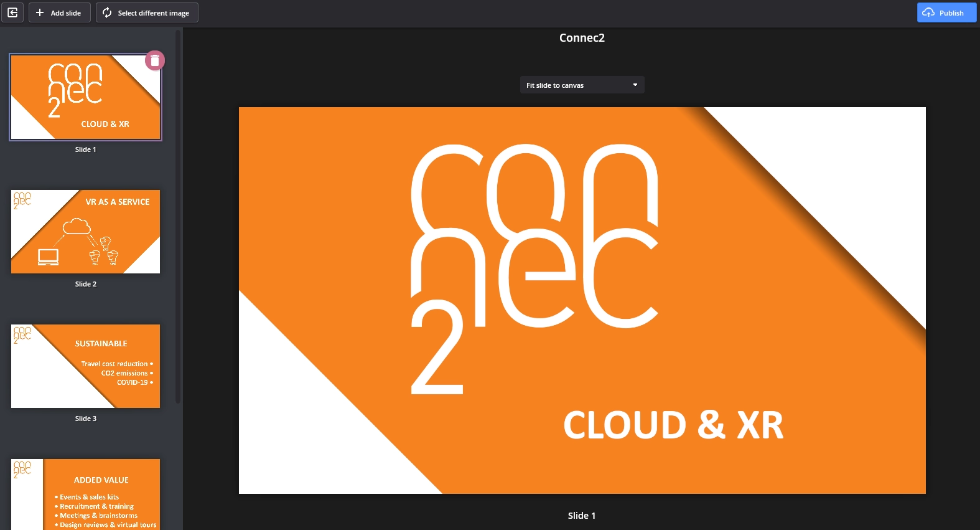
Task: Click the large slide preview canvas
Action: [582, 300]
